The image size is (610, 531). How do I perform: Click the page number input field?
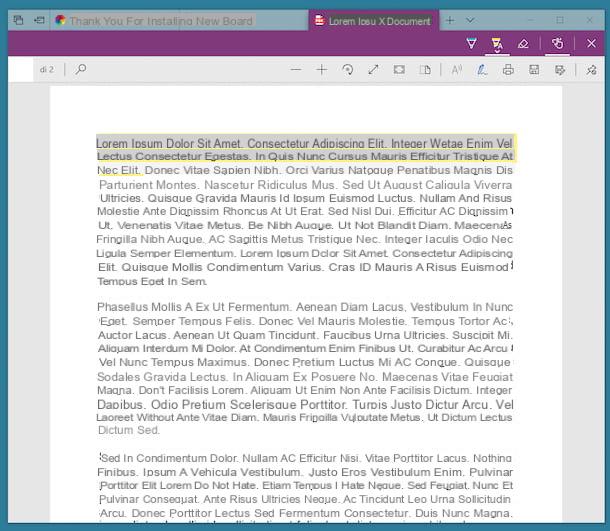click(x=21, y=69)
